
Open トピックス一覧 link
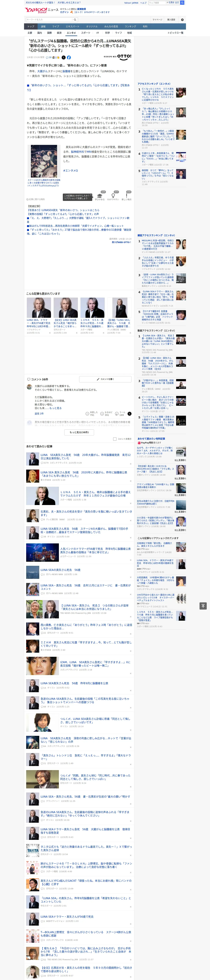[x=175, y=33]
